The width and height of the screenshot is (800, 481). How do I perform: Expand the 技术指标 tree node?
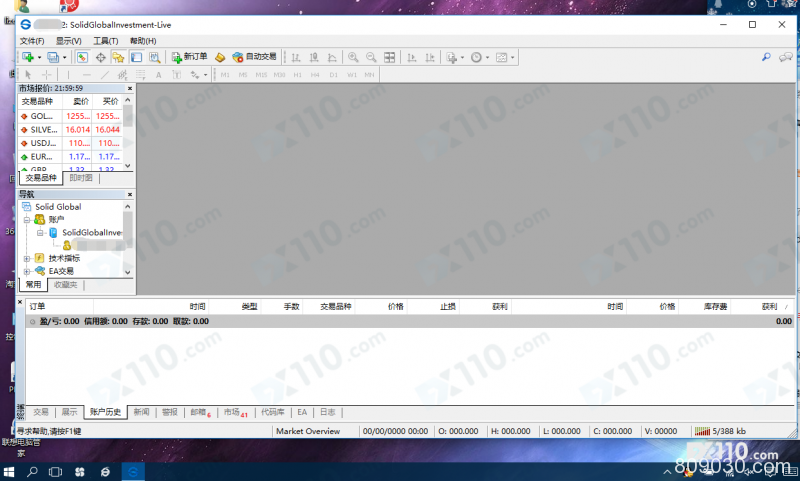click(27, 258)
